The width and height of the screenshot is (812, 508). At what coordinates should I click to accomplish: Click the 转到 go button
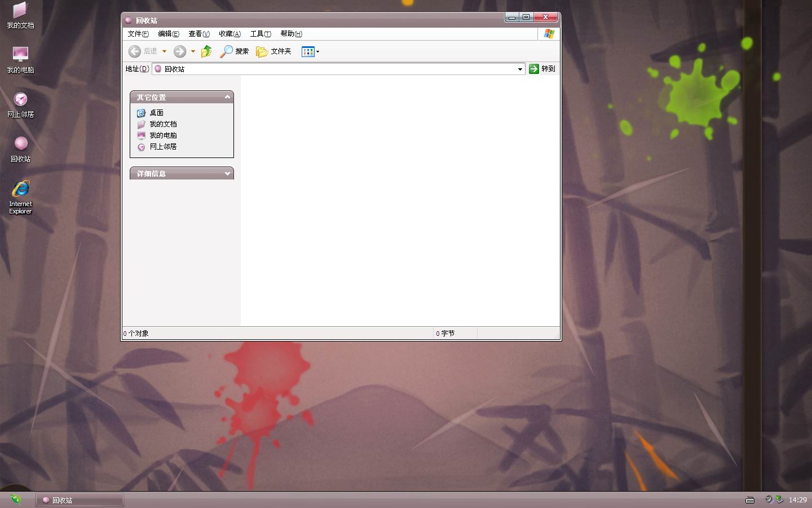click(542, 69)
